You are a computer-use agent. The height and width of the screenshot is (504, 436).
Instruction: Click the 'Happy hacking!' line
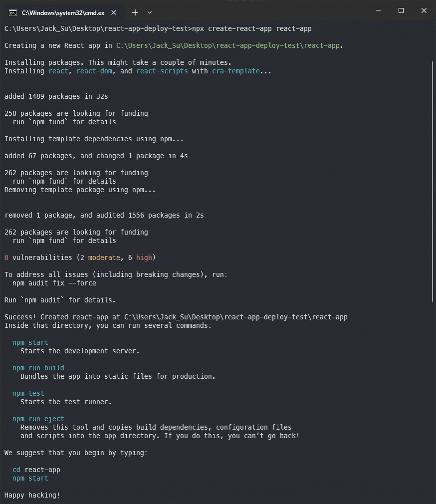pyautogui.click(x=32, y=496)
